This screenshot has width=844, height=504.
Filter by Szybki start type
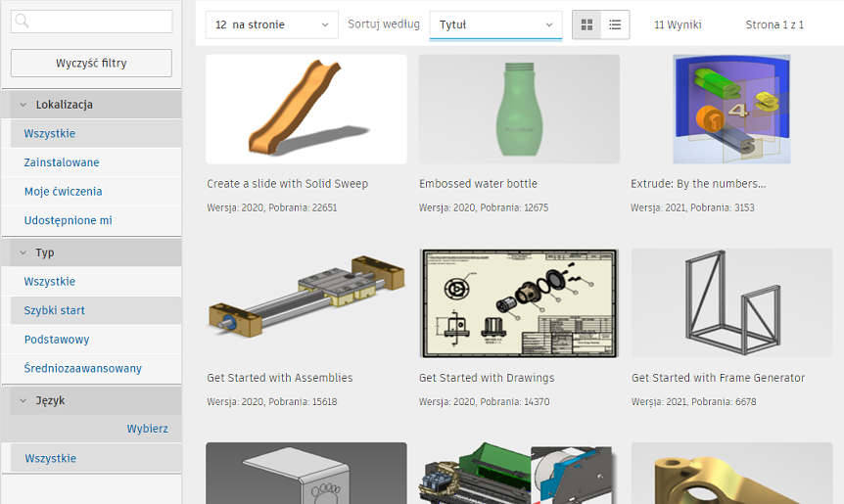[x=96, y=310]
